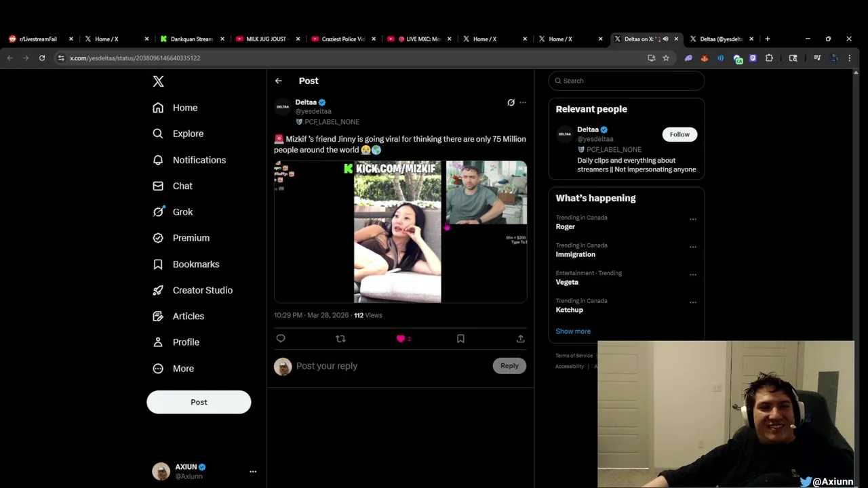Switch to the Deltaa (@yesdelta profile tab
The image size is (868, 488).
point(722,39)
